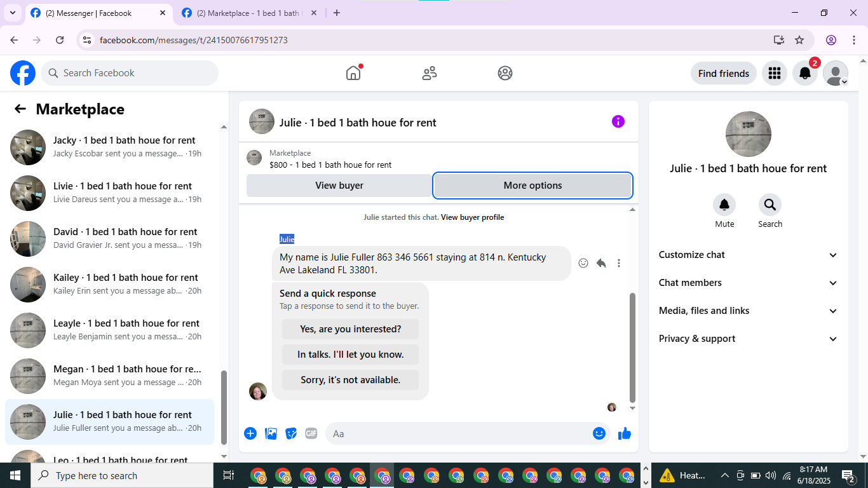This screenshot has height=488, width=868.
Task: Open Livie's rent conversation
Action: coord(109,193)
